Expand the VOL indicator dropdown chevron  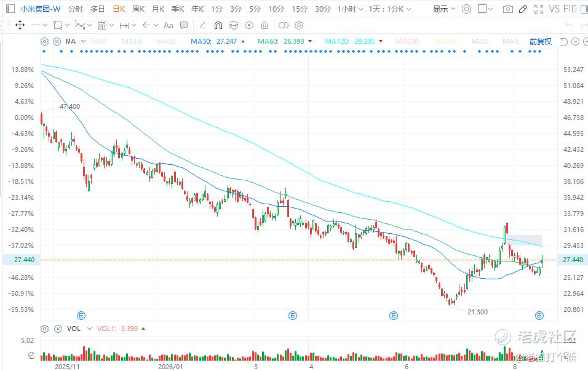pyautogui.click(x=89, y=329)
